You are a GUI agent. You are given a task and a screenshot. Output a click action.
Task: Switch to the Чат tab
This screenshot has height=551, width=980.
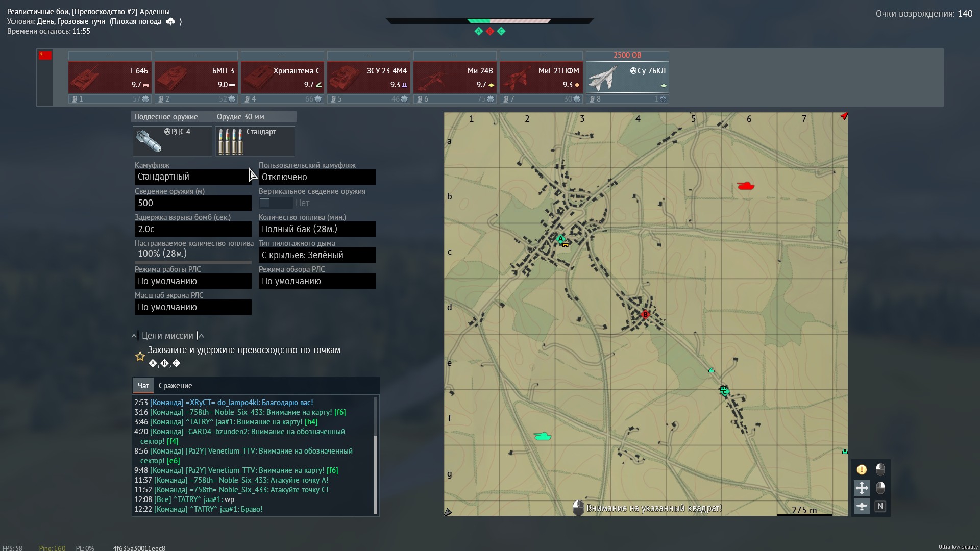pos(143,386)
